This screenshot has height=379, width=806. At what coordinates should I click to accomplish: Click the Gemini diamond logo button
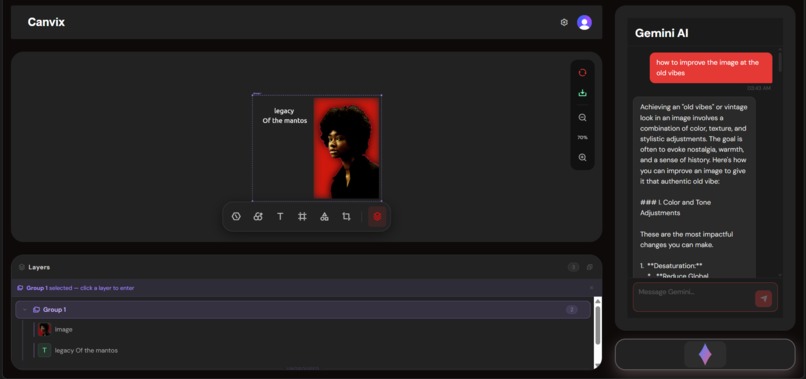tap(705, 354)
